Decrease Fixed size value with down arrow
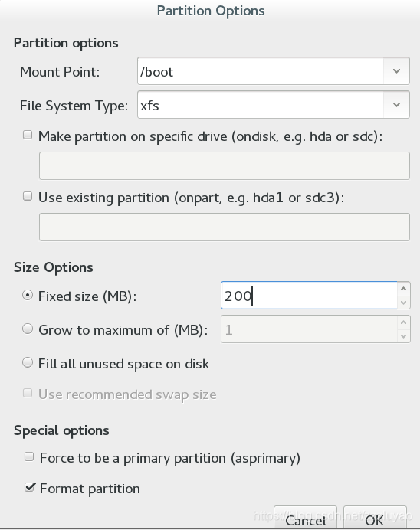 point(403,303)
